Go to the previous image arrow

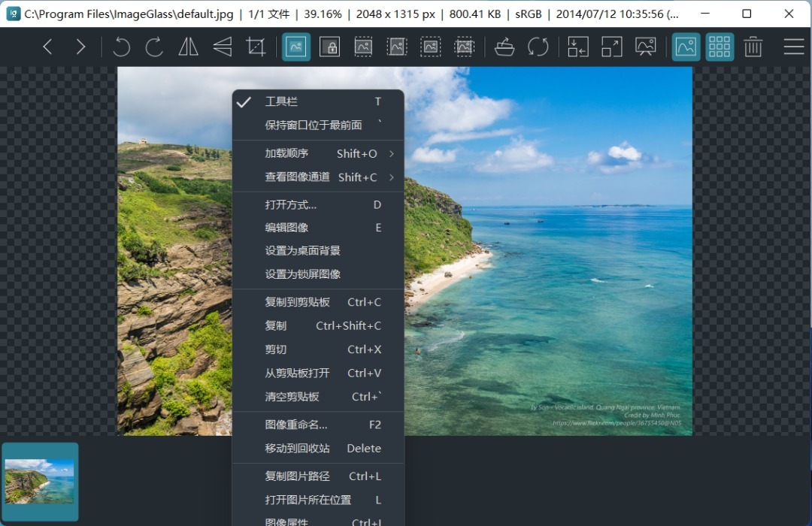(47, 47)
